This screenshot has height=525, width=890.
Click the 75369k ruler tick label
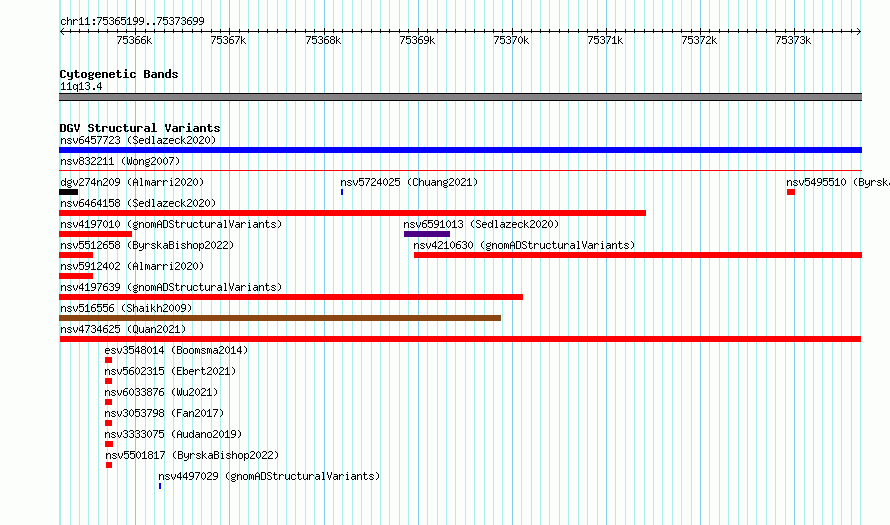point(417,40)
